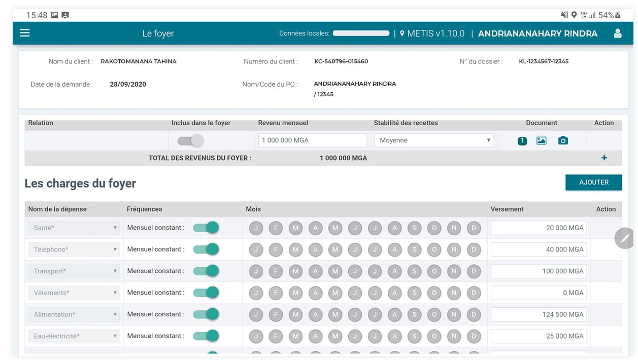The image size is (638, 364).
Task: Tap client number KC-548796-015460
Action: 341,61
